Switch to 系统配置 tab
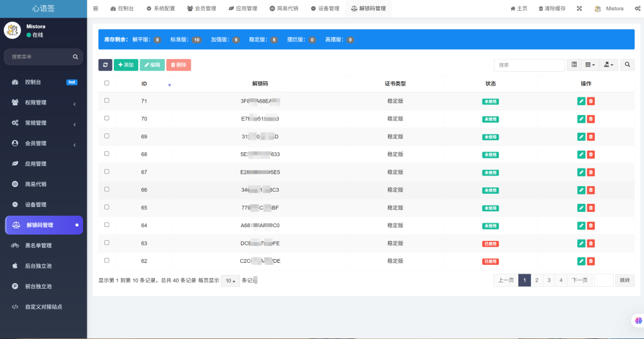The height and width of the screenshot is (339, 644). click(160, 8)
